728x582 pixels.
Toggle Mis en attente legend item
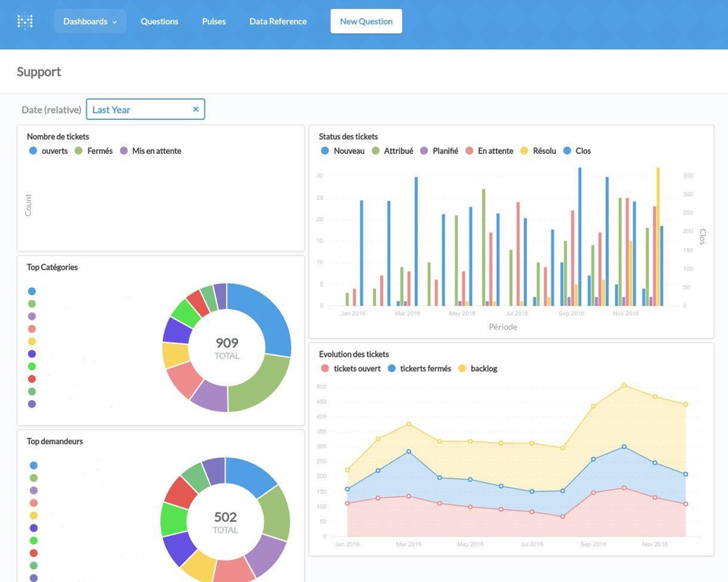(151, 151)
